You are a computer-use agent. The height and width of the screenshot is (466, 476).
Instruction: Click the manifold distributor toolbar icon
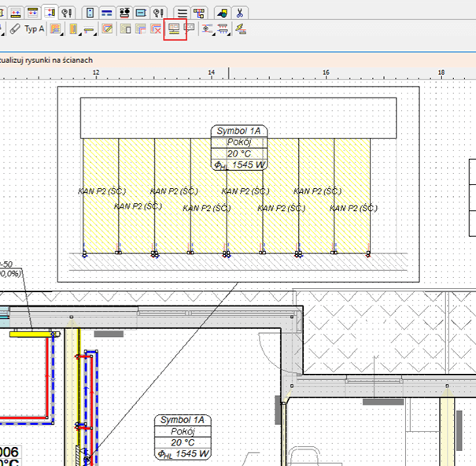click(x=223, y=29)
